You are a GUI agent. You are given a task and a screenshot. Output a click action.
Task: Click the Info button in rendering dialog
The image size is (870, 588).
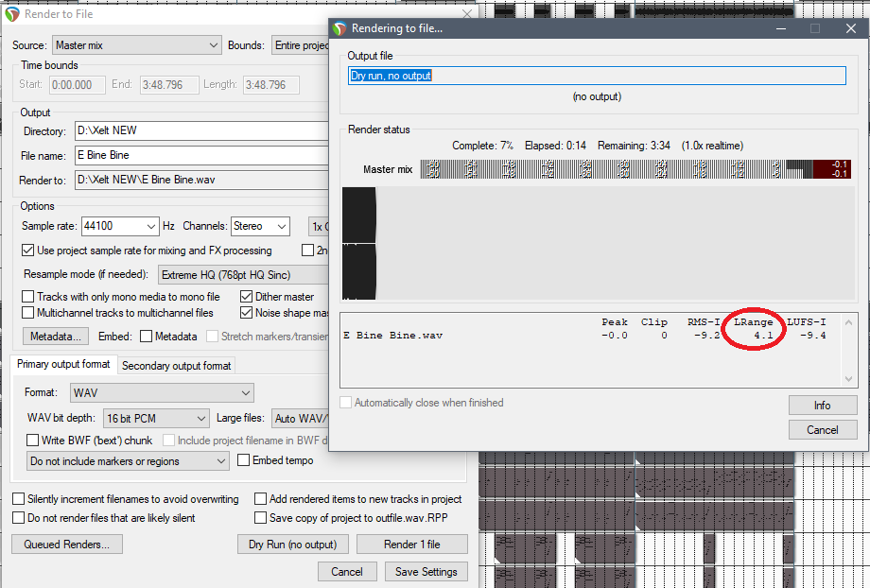(x=823, y=406)
